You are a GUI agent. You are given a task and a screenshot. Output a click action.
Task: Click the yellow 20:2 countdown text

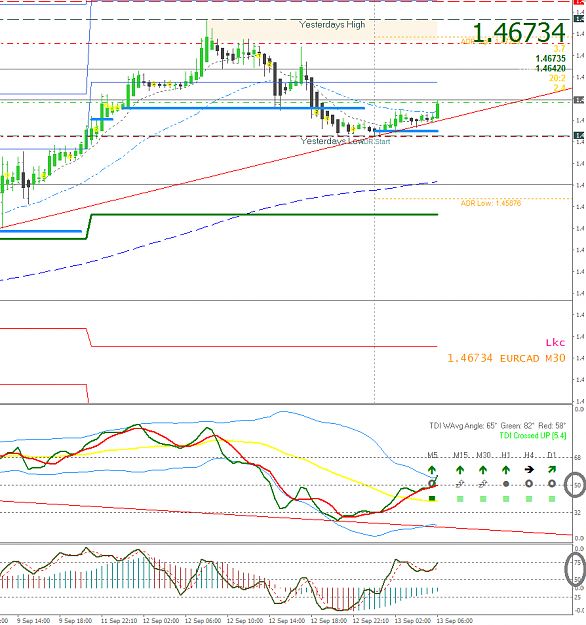[557, 78]
